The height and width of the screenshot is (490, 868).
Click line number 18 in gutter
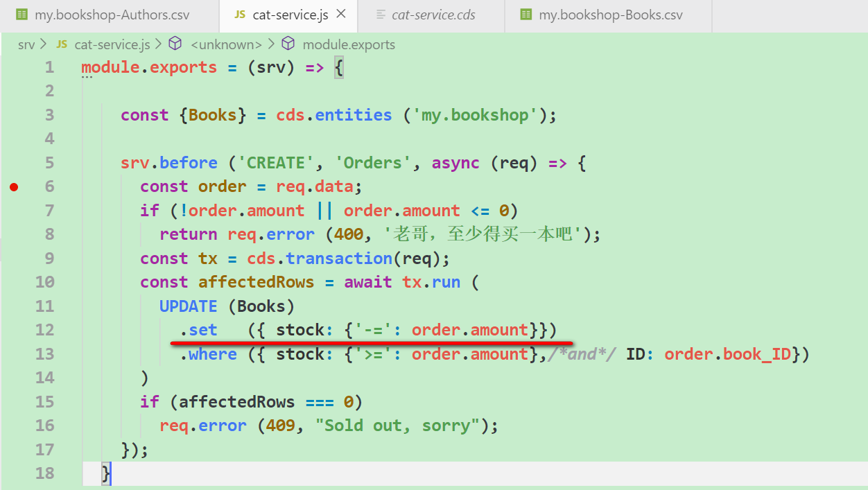tap(44, 473)
